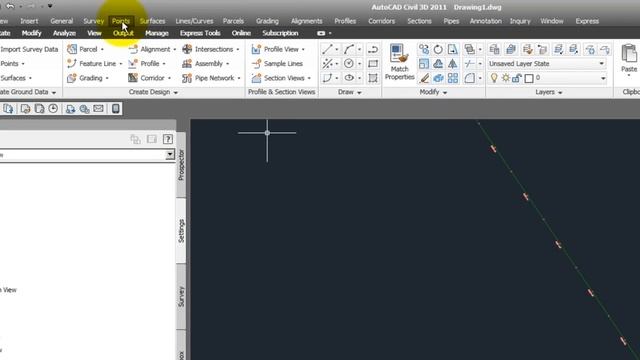This screenshot has height=360, width=640.
Task: Open the Section Views dropdown arrow
Action: click(x=309, y=78)
